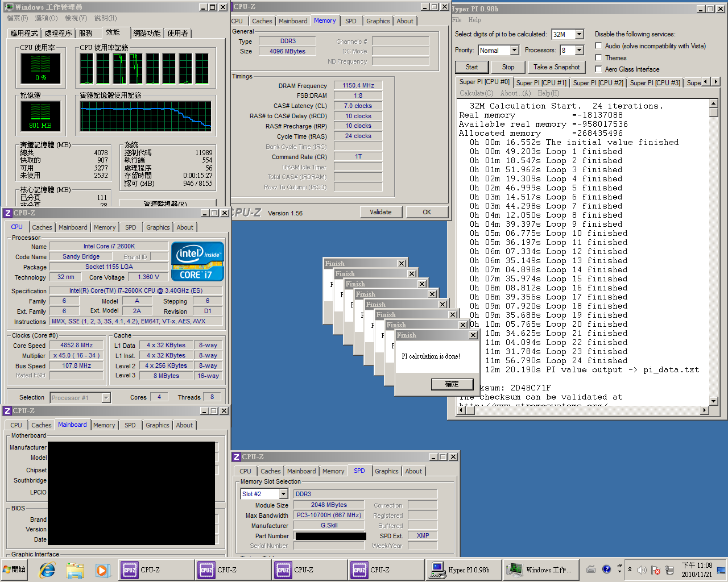Screen dimensions: 728x582
Task: Click the keyboard input method tray icon
Action: (x=591, y=569)
